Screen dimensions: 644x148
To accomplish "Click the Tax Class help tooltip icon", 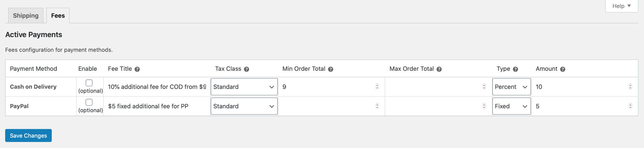I will [247, 69].
